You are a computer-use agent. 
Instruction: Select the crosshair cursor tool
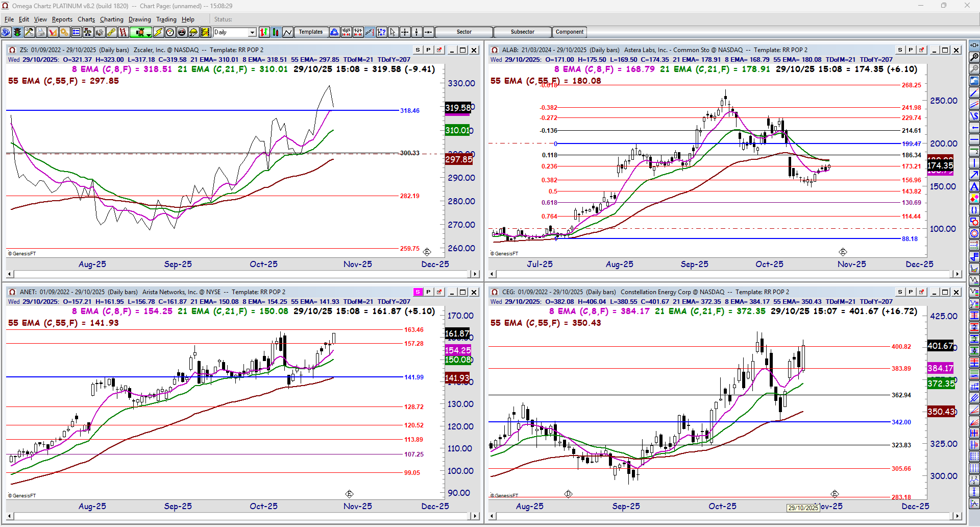405,32
